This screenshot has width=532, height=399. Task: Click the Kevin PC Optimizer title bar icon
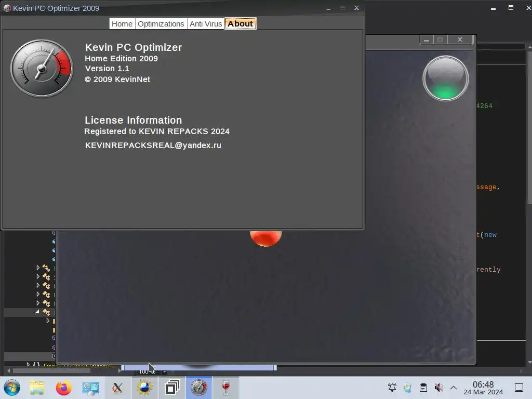click(7, 8)
